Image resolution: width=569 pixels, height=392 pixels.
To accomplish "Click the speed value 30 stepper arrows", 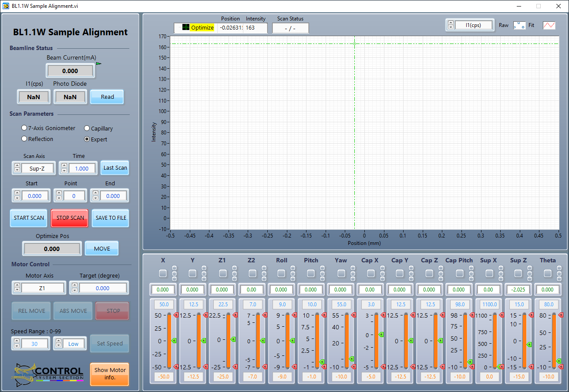I will 17,344.
